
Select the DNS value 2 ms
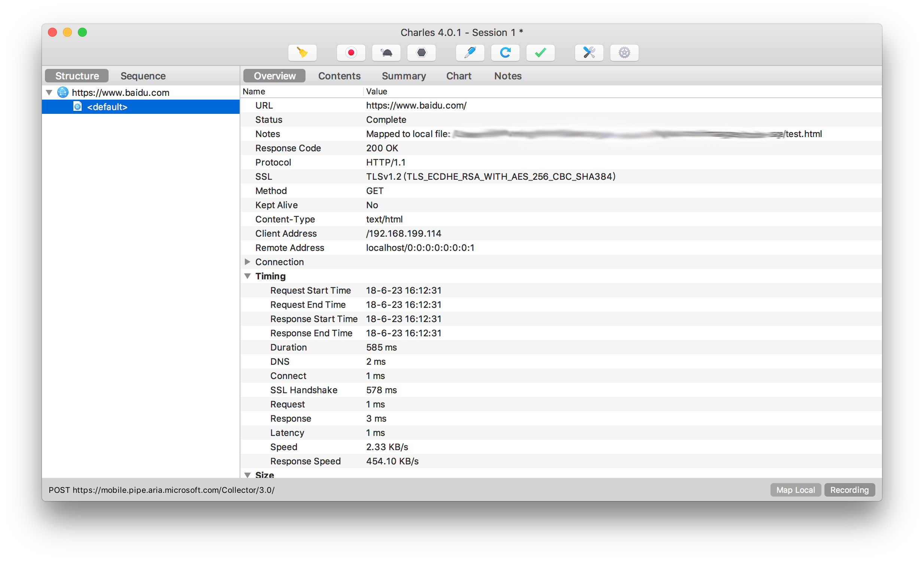pos(376,361)
